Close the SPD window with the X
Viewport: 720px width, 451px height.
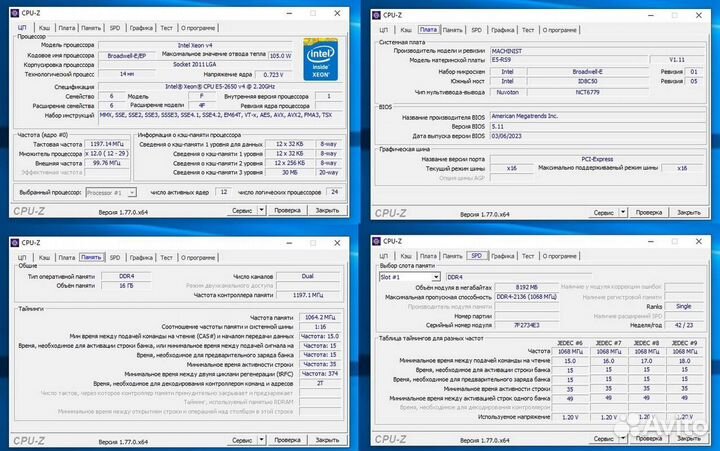click(x=698, y=242)
